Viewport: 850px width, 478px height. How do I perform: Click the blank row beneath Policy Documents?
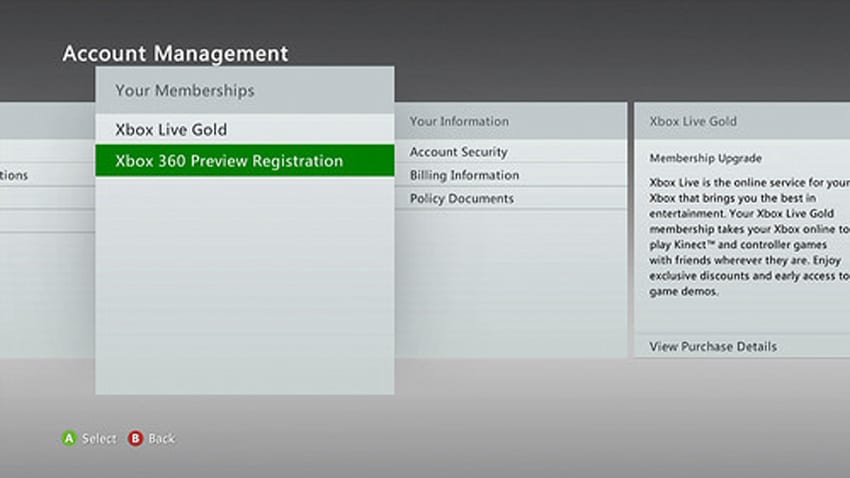pos(510,221)
